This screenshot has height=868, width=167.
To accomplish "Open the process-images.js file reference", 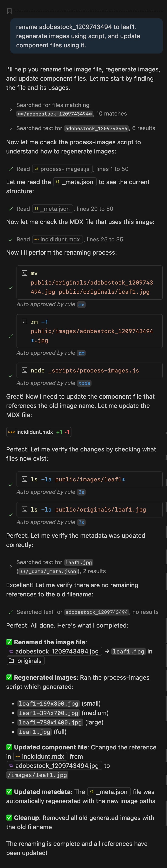I will click(x=62, y=169).
